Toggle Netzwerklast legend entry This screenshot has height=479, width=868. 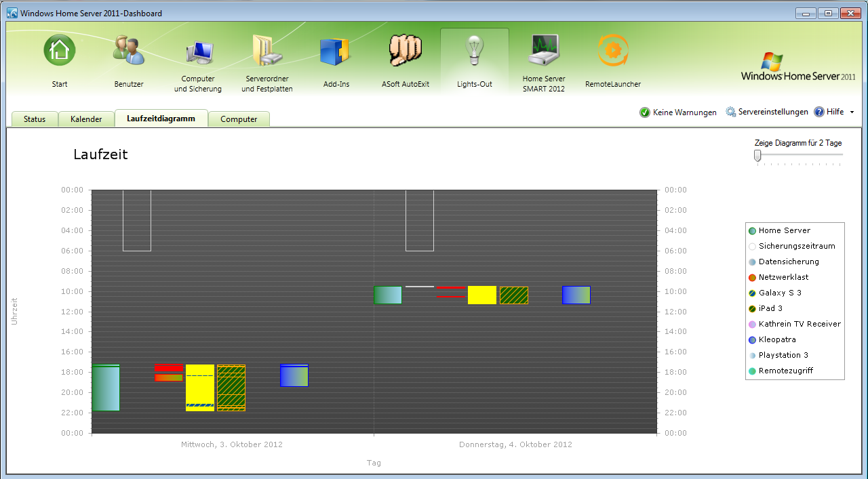pos(783,278)
